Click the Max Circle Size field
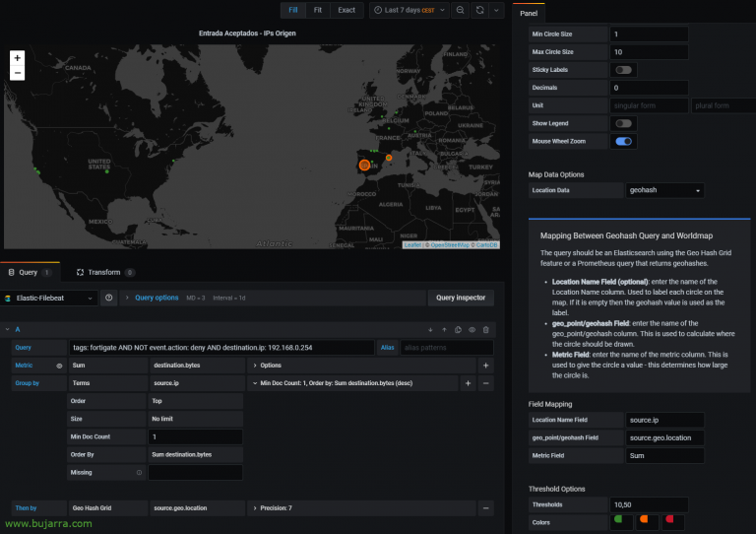 tap(649, 52)
